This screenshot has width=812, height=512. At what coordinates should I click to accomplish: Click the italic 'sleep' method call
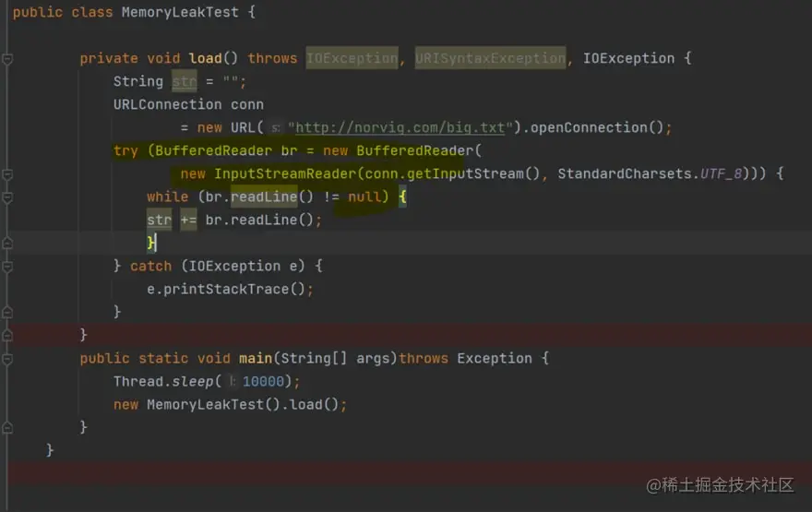(193, 382)
